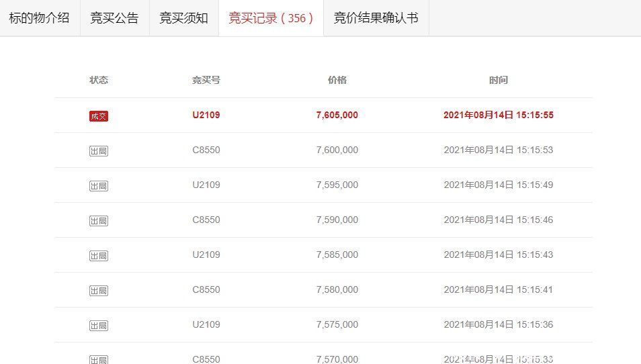Click bidder C8550 in the 7,600,000 row
Image resolution: width=641 pixels, height=364 pixels.
(x=206, y=150)
